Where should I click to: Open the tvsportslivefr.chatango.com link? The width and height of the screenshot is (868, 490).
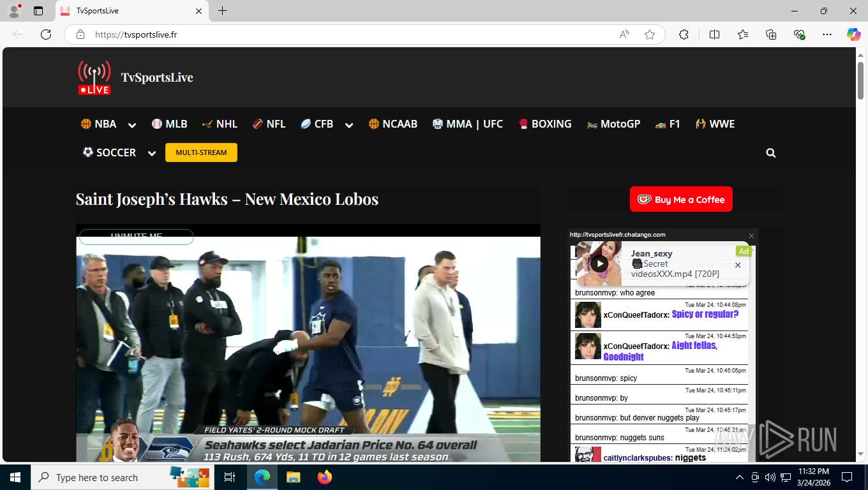pyautogui.click(x=617, y=235)
